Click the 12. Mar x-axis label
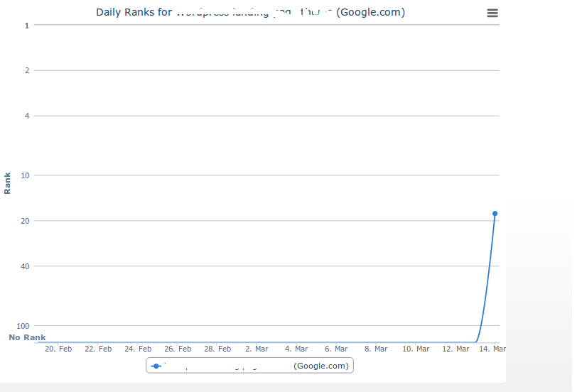 coord(456,349)
